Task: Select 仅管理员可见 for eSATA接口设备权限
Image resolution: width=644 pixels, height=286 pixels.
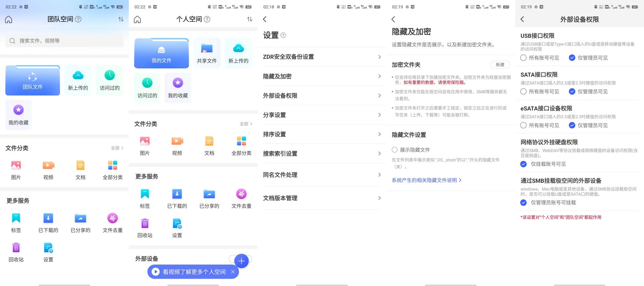Action: 588,125
